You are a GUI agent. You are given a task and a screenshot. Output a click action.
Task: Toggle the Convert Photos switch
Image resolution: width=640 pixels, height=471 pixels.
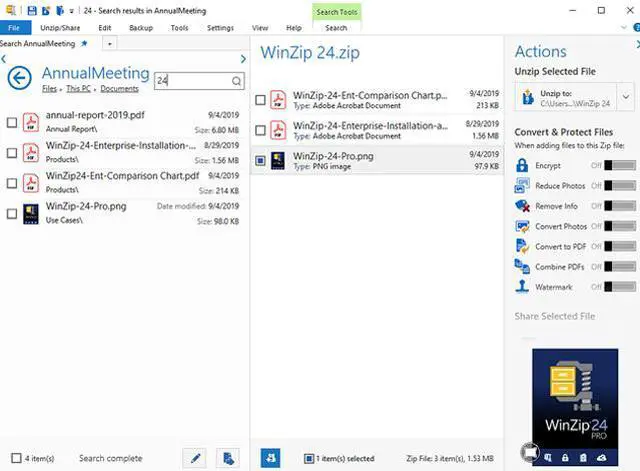tap(620, 226)
